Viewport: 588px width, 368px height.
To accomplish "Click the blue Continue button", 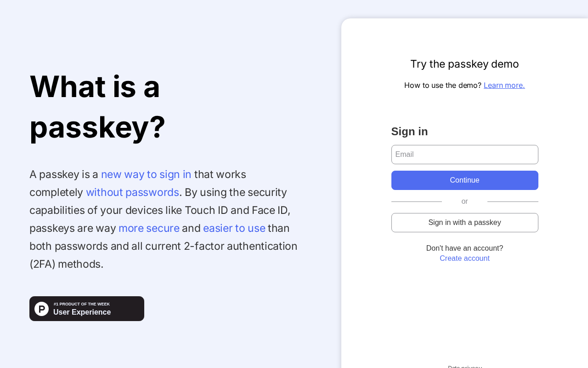I will click(464, 180).
